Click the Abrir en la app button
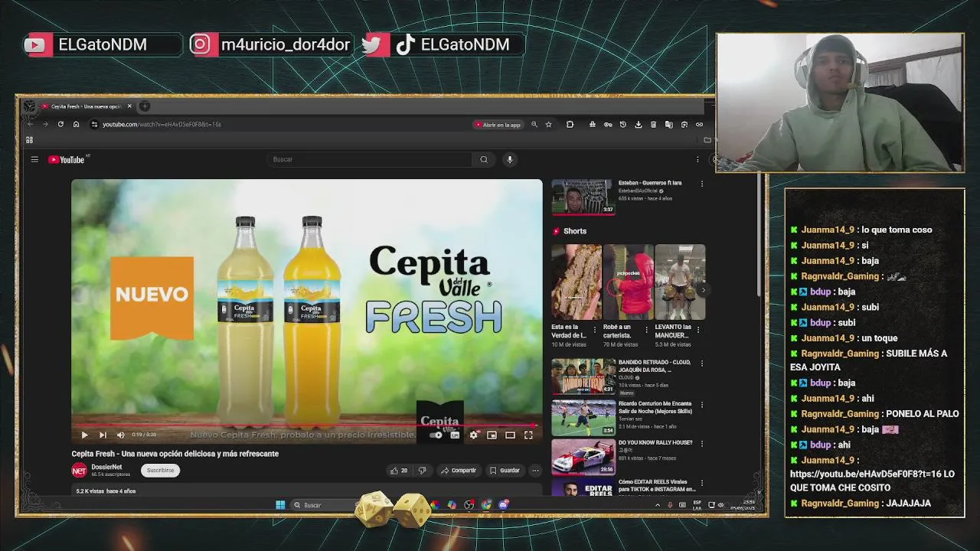This screenshot has height=551, width=980. click(498, 124)
